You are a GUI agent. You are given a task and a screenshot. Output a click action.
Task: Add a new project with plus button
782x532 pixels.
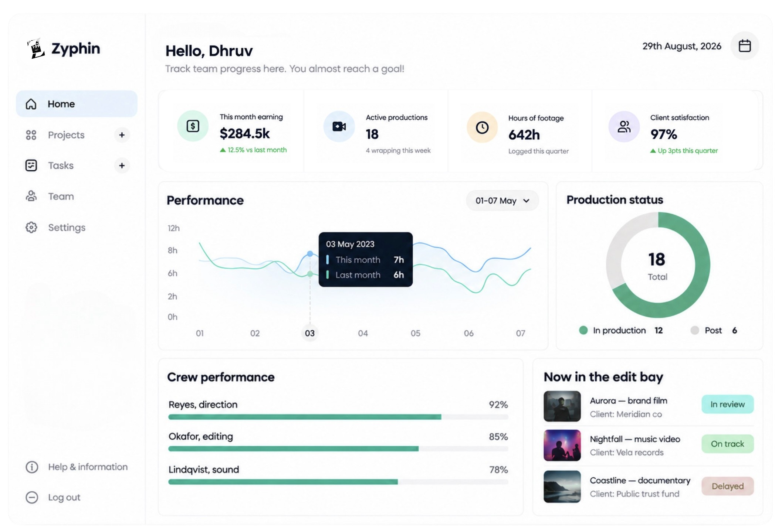click(122, 135)
